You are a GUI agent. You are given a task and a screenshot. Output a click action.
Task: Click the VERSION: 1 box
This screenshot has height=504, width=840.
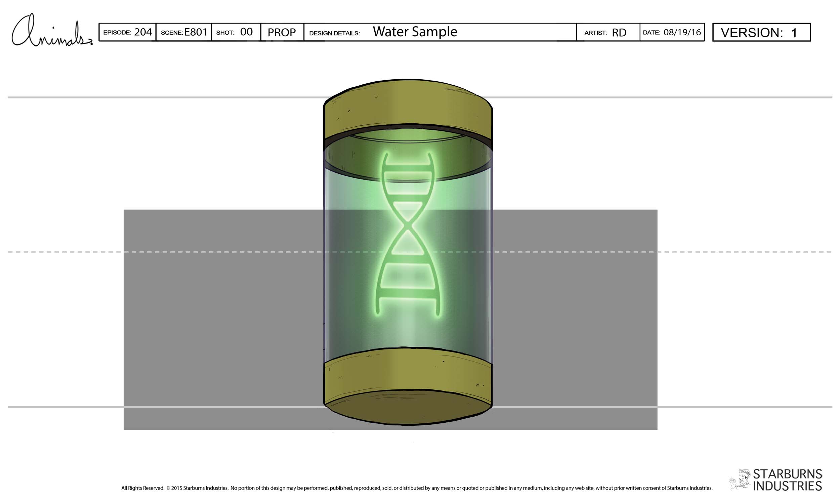pos(762,32)
